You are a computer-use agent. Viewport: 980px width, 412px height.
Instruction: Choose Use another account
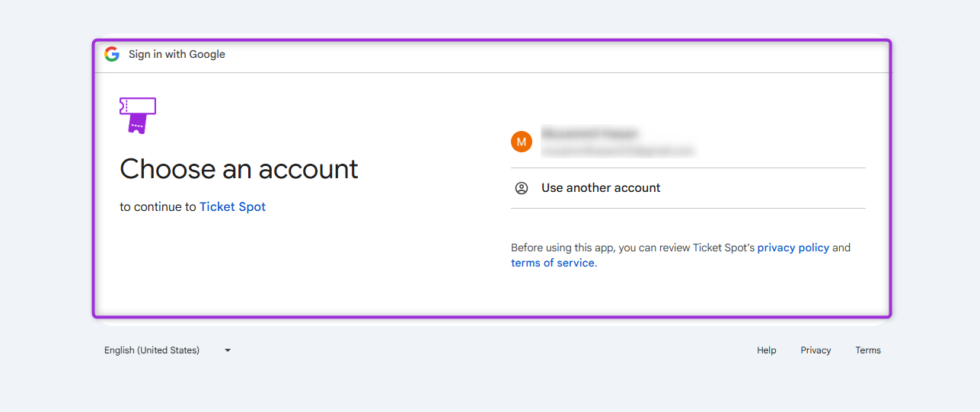click(x=688, y=188)
